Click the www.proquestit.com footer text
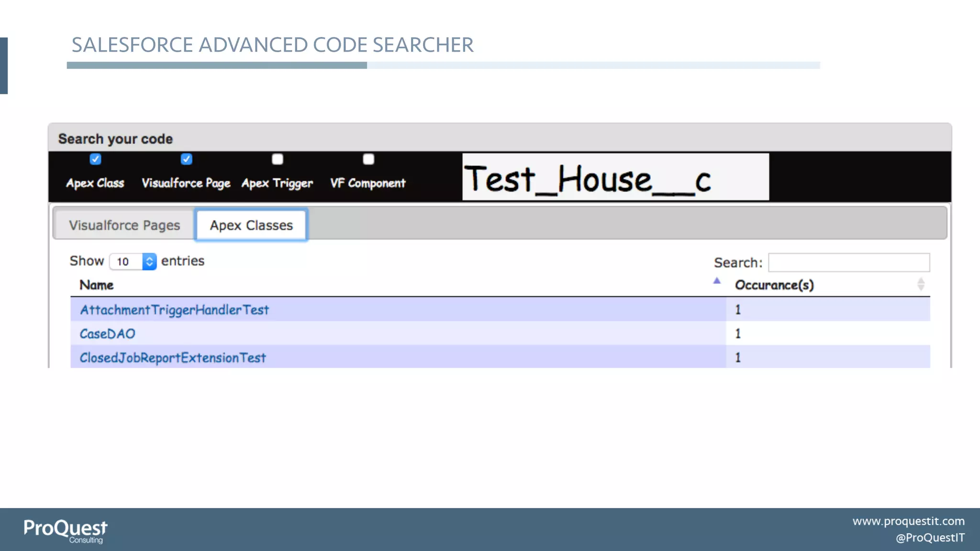This screenshot has height=551, width=980. [908, 521]
